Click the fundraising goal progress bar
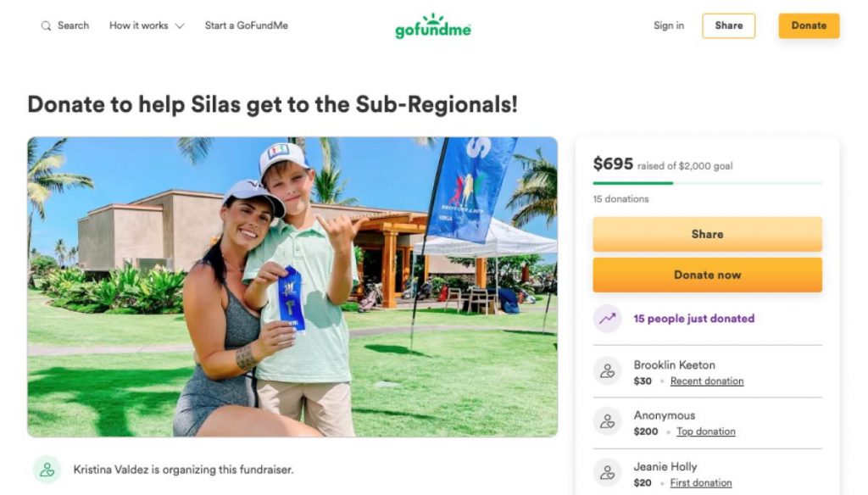The image size is (868, 495). [708, 183]
